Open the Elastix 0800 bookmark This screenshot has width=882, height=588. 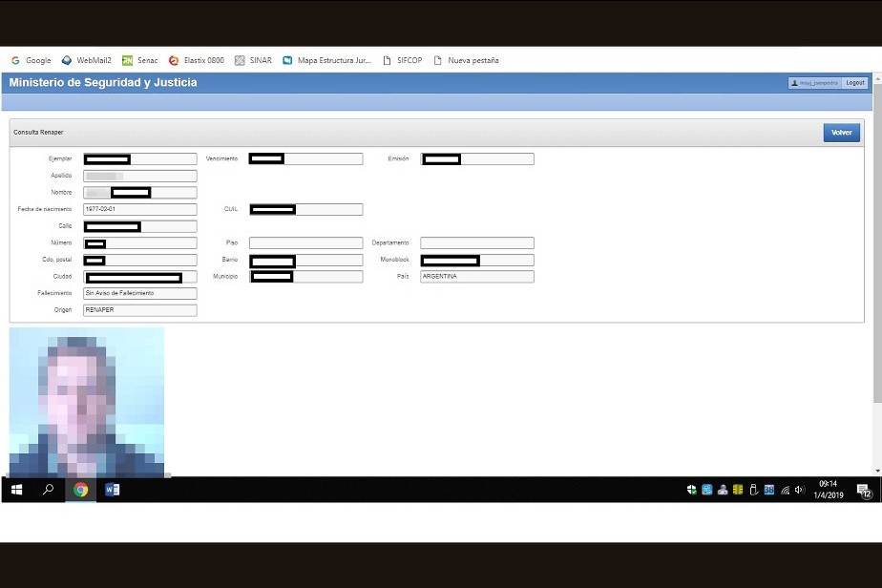click(x=197, y=60)
